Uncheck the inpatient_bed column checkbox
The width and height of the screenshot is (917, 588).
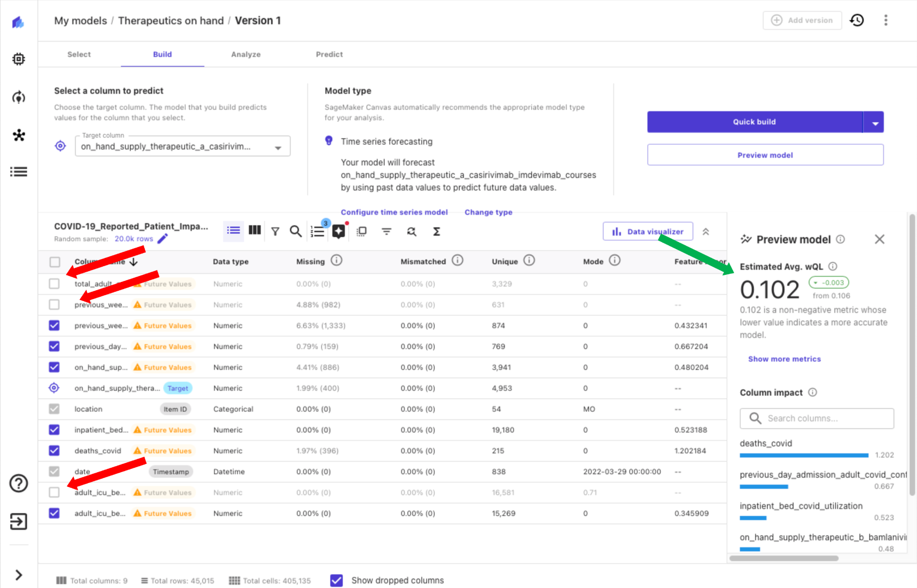click(x=54, y=430)
